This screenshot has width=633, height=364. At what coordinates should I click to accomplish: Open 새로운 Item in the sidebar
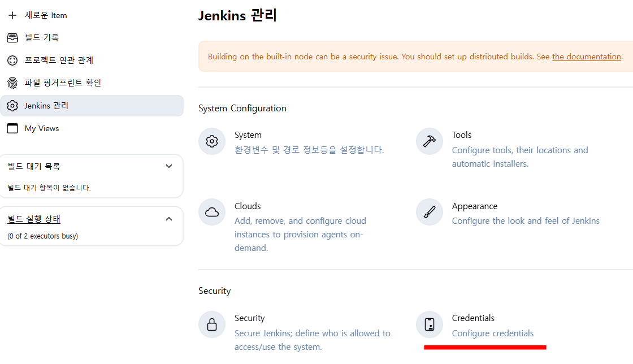click(x=46, y=15)
